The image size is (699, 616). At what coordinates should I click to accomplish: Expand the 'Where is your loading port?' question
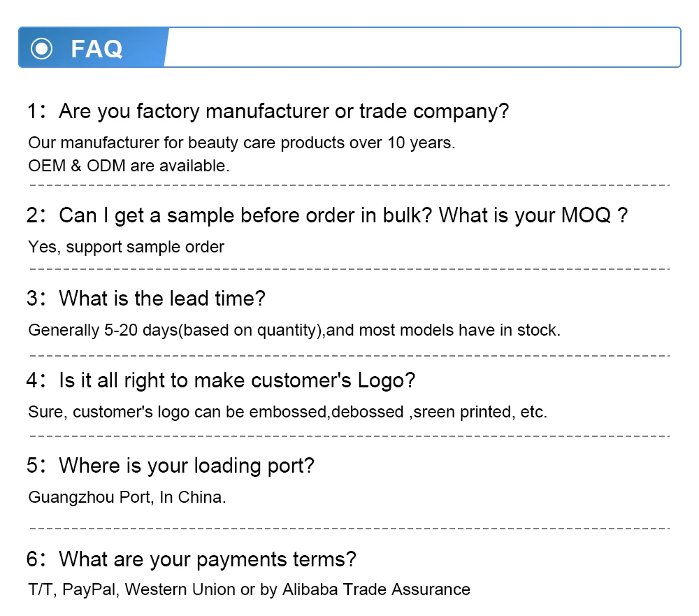[187, 465]
